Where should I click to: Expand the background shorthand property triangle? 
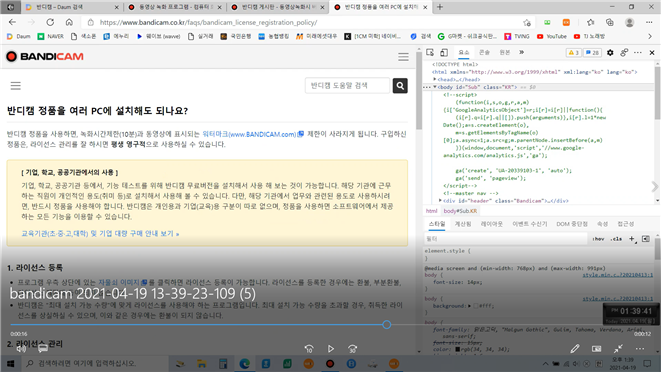469,306
